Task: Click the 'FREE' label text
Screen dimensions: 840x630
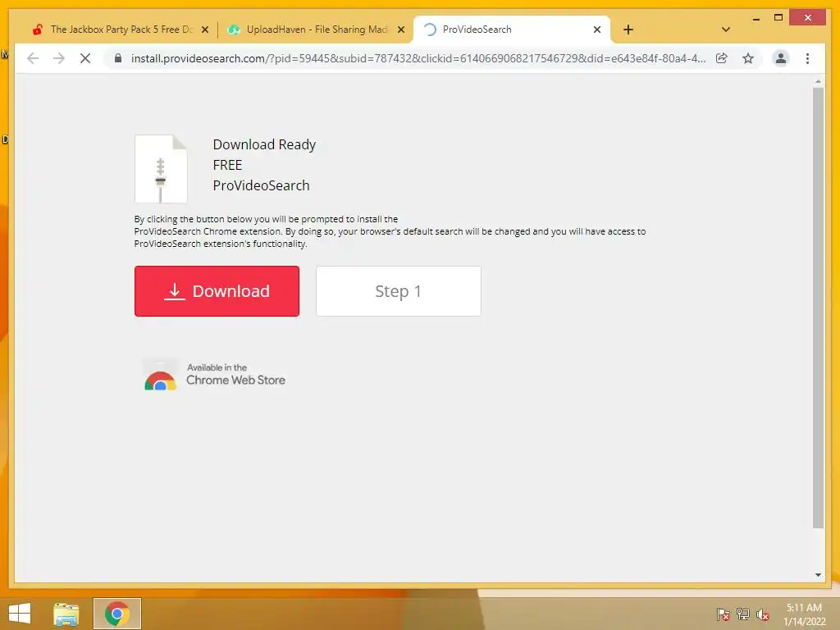Action: [227, 165]
